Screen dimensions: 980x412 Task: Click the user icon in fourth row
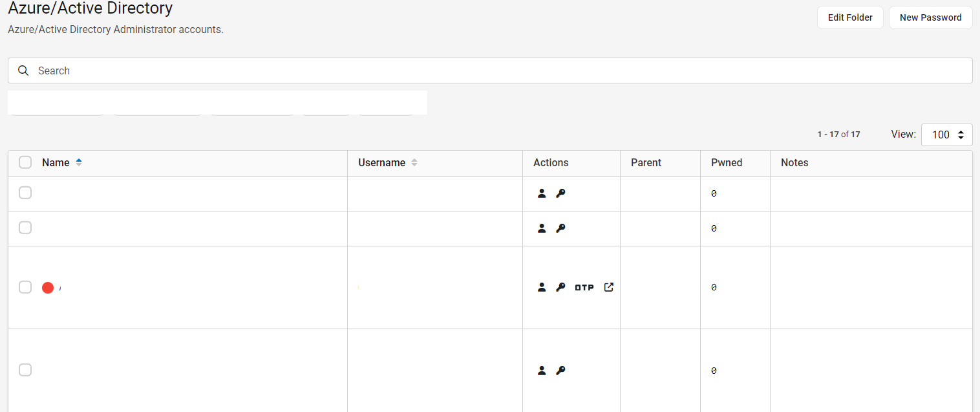click(x=542, y=371)
